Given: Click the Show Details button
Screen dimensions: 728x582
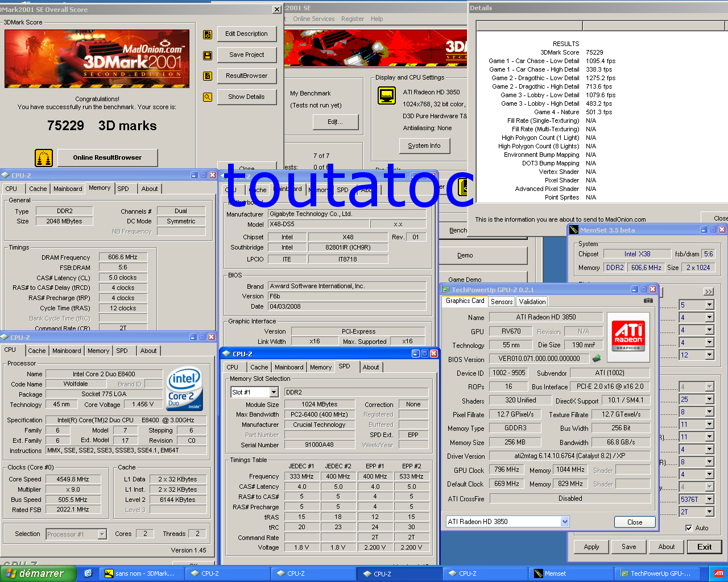Looking at the screenshot, I should 246,97.
